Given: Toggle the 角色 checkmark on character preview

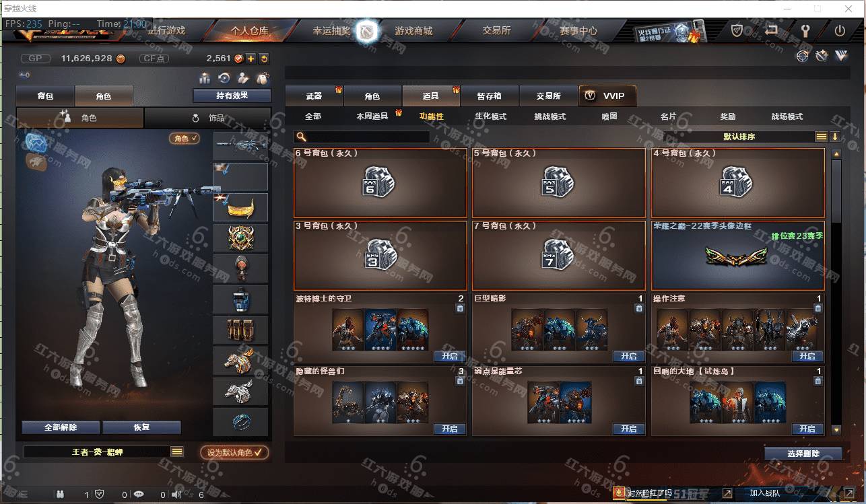Looking at the screenshot, I should click(185, 138).
